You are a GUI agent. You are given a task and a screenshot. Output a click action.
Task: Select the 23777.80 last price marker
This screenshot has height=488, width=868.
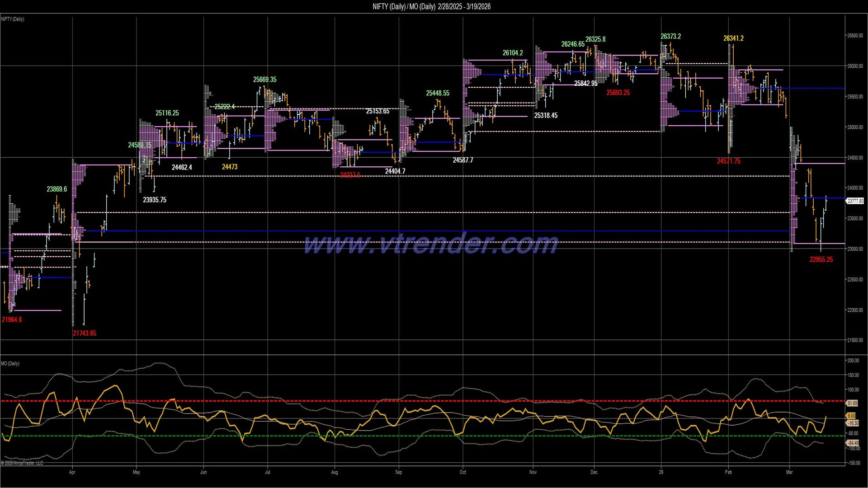tap(857, 201)
